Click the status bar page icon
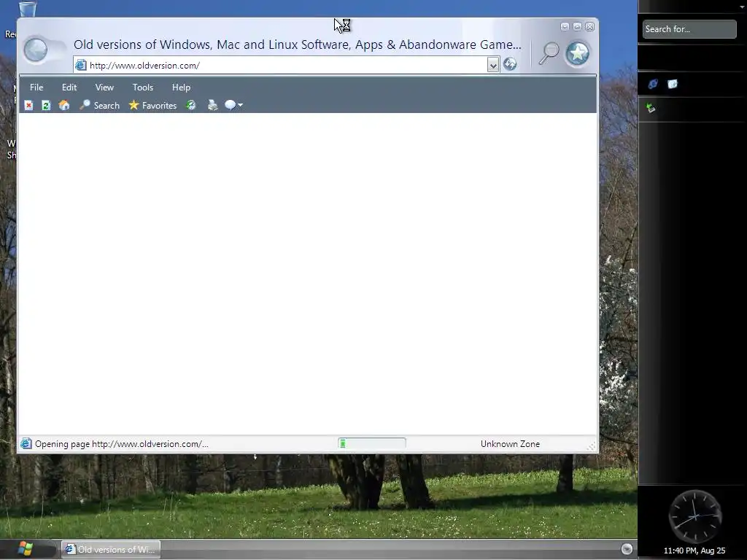 (x=26, y=444)
